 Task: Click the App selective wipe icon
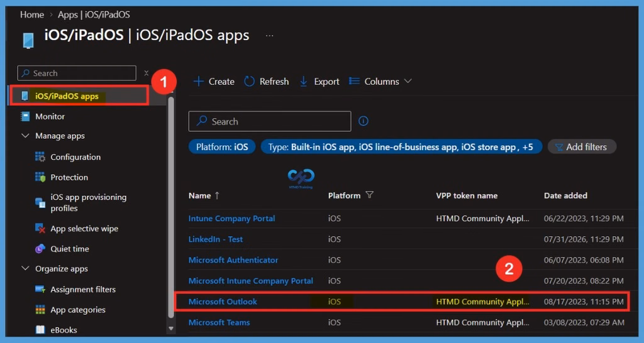40,229
